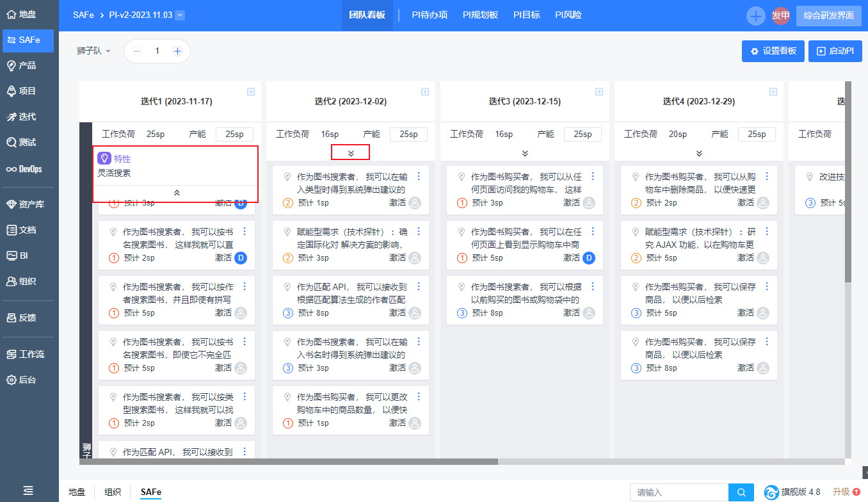Expand the feature panel under 迭代2

[351, 153]
